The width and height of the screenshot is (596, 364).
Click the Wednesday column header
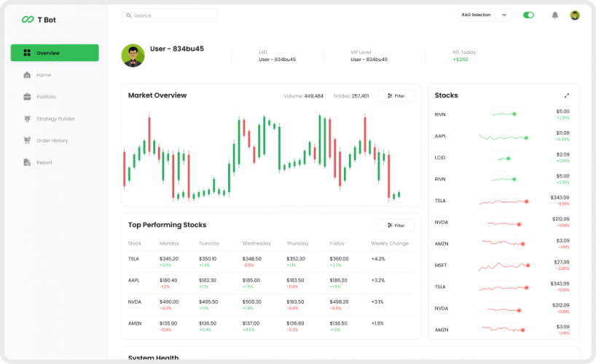[256, 243]
